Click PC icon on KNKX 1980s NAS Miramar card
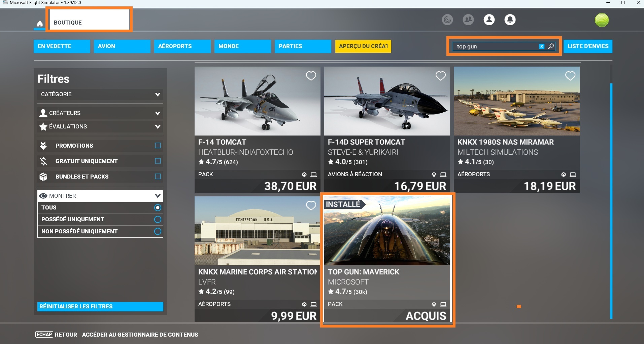This screenshot has width=644, height=344. 573,175
